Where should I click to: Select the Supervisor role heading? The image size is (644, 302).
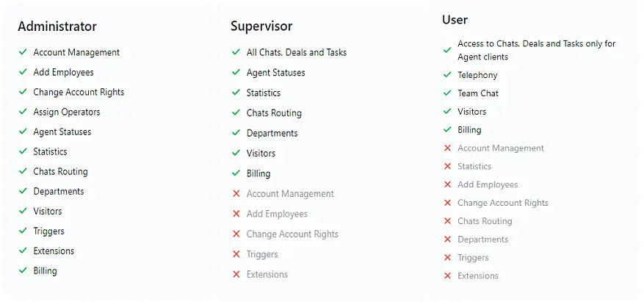261,26
